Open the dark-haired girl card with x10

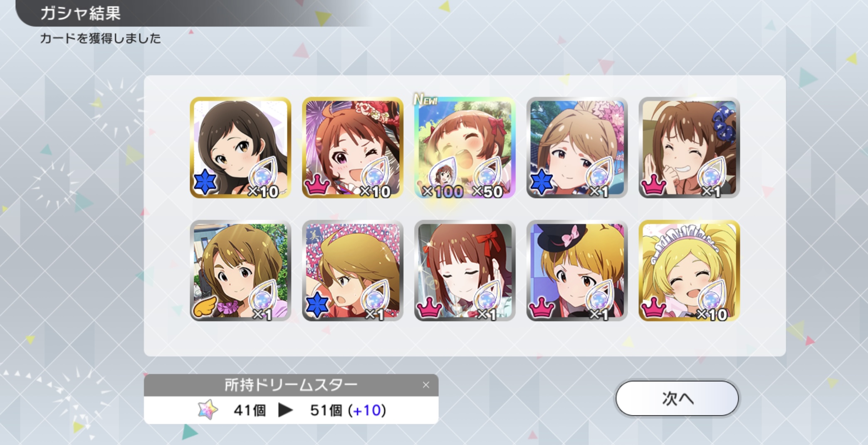pyautogui.click(x=240, y=147)
